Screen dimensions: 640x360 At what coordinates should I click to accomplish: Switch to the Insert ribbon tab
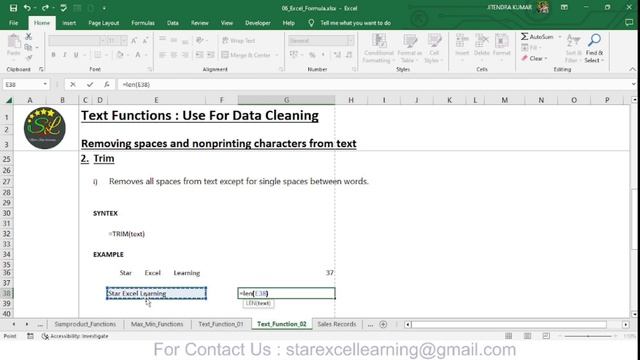click(69, 23)
